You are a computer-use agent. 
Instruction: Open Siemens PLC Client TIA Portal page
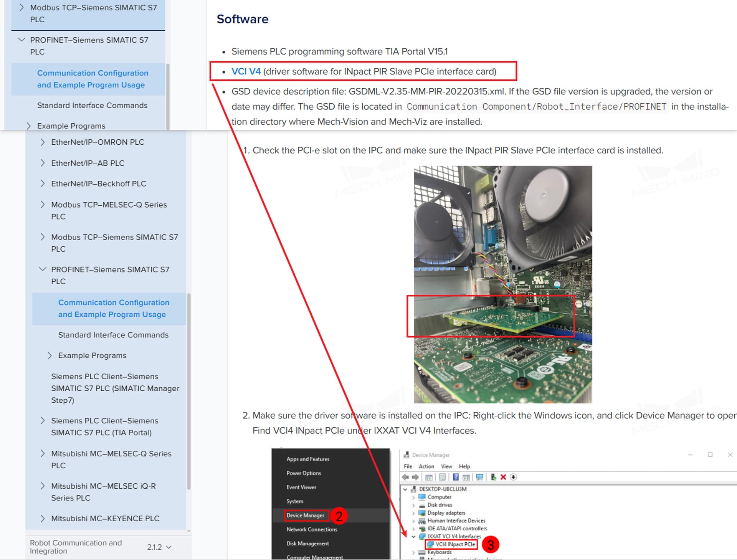click(105, 426)
